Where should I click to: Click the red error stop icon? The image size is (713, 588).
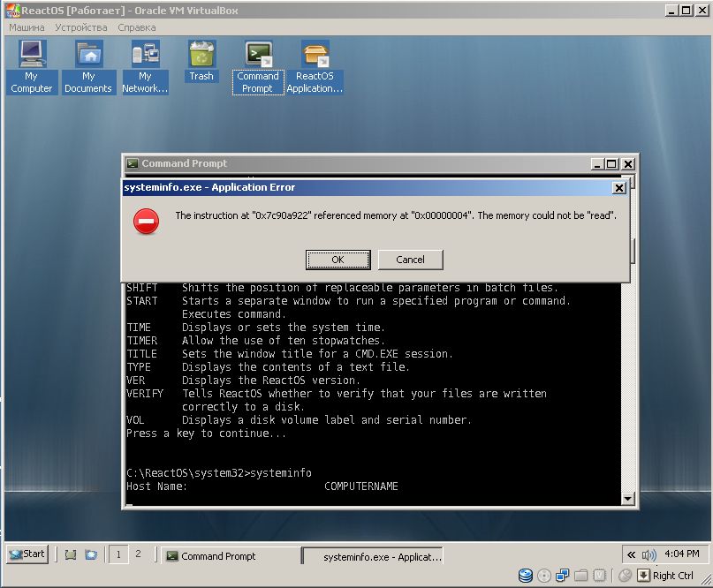click(146, 222)
